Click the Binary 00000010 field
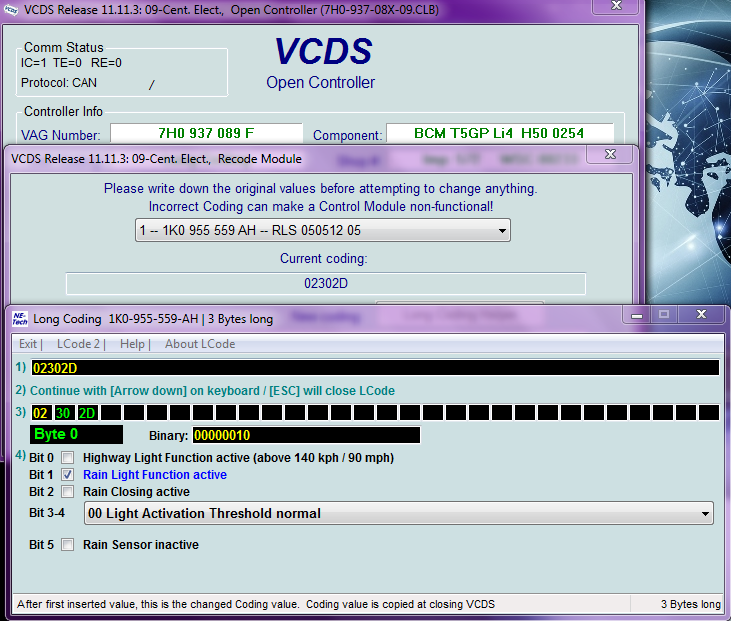The height and width of the screenshot is (621, 731). pos(306,435)
